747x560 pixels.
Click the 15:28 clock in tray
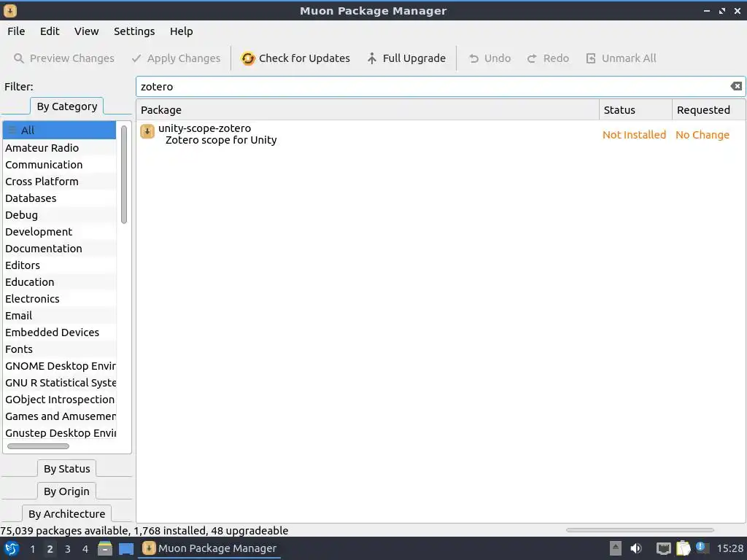click(729, 548)
